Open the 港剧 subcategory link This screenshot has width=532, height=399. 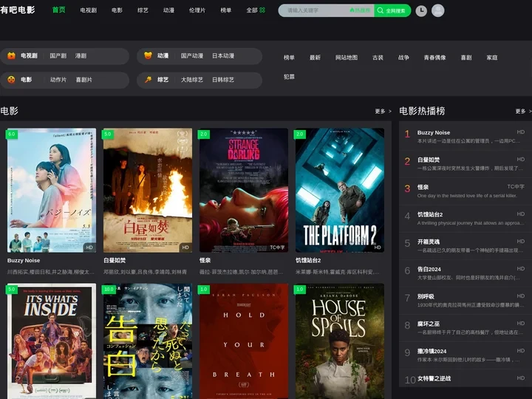pyautogui.click(x=81, y=55)
